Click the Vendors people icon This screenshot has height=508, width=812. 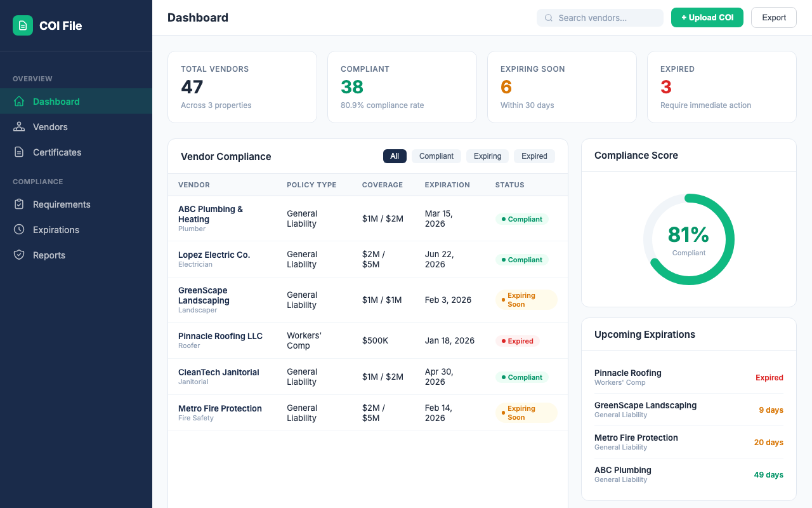tap(19, 126)
